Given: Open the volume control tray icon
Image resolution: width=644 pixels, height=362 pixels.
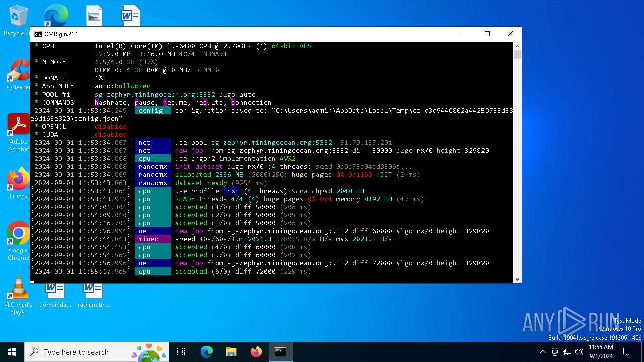Looking at the screenshot, I should (x=579, y=352).
